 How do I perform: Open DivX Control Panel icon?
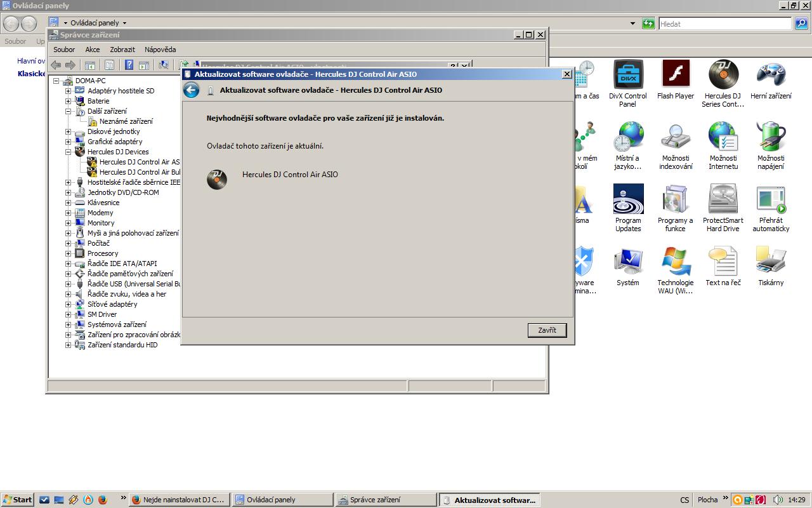(x=628, y=84)
